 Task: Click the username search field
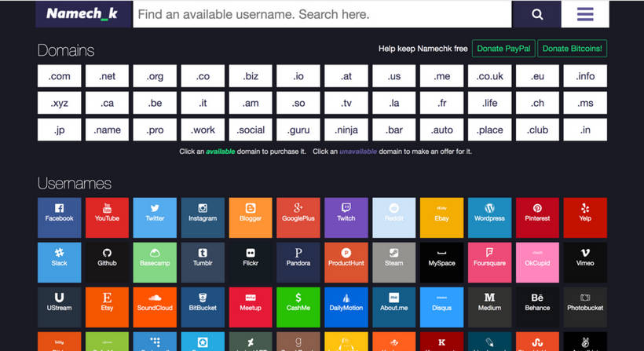coord(322,14)
